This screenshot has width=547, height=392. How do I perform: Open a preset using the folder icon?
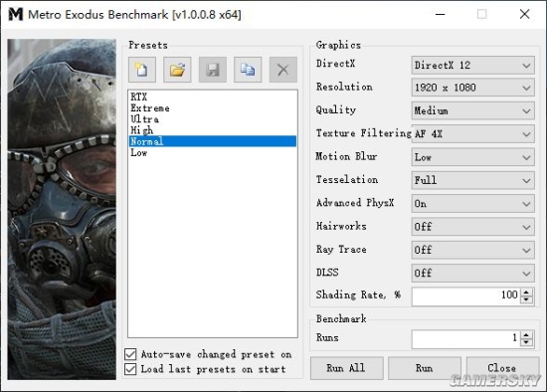(177, 70)
